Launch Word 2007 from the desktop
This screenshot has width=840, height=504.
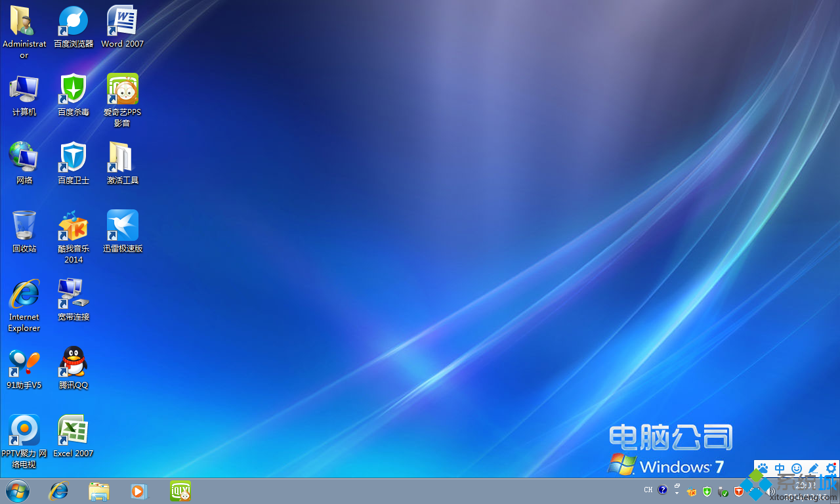point(122,20)
